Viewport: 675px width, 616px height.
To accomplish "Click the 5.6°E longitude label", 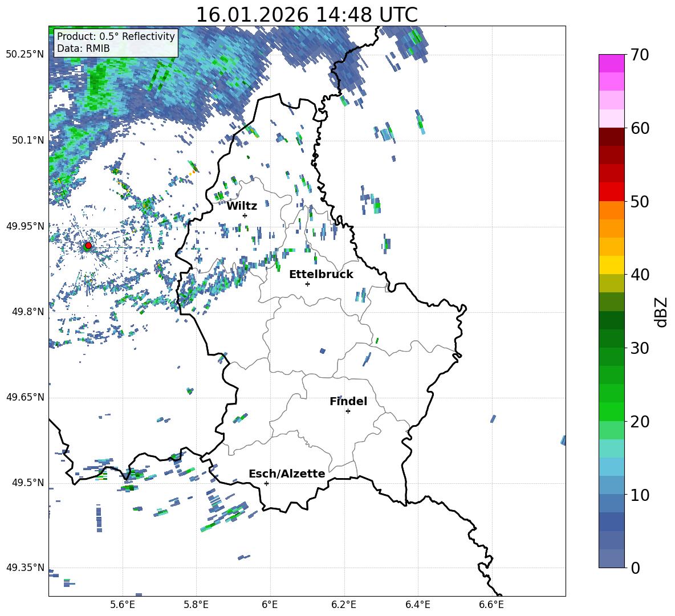I will click(x=123, y=605).
